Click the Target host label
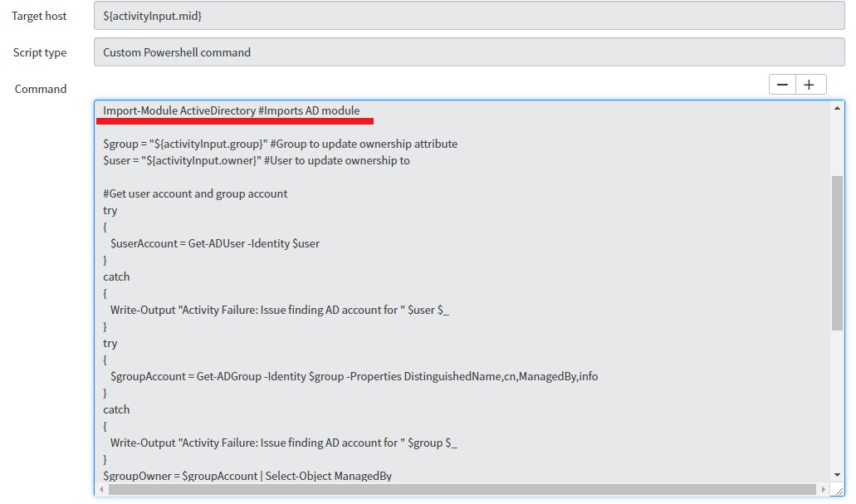856x504 pixels. pyautogui.click(x=39, y=16)
